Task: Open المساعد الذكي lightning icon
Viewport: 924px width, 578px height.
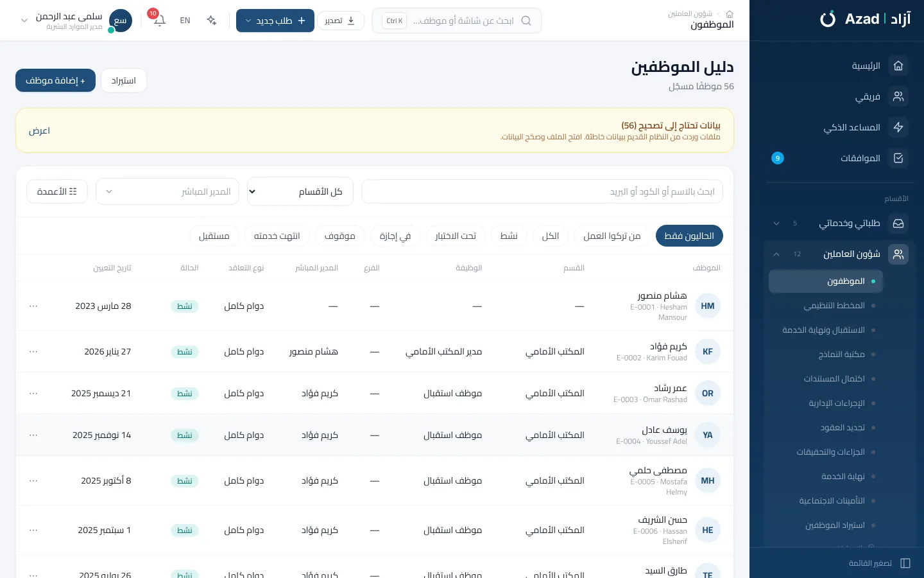Action: (x=898, y=127)
